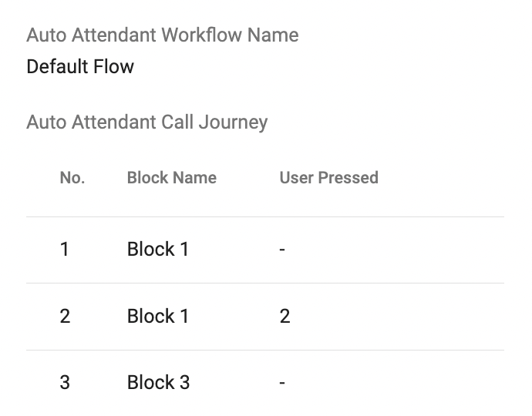Click the word Workflow in the top label
This screenshot has height=416, width=532.
(x=201, y=35)
